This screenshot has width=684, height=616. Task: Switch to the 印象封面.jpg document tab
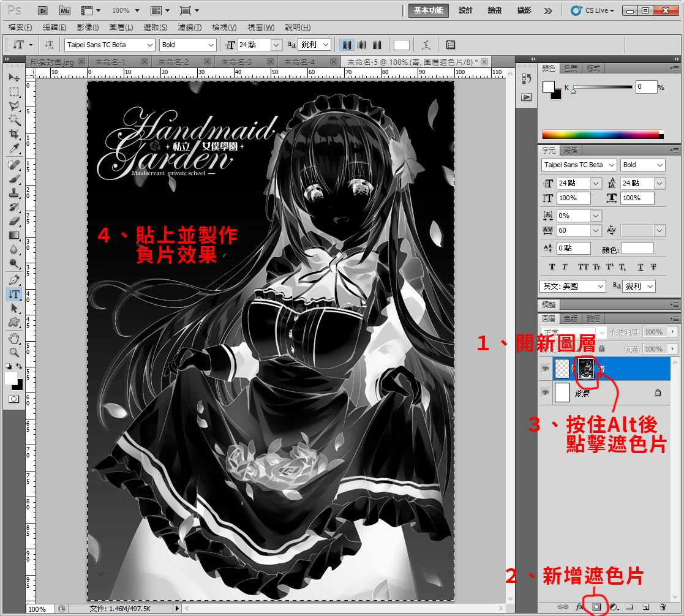pyautogui.click(x=53, y=62)
